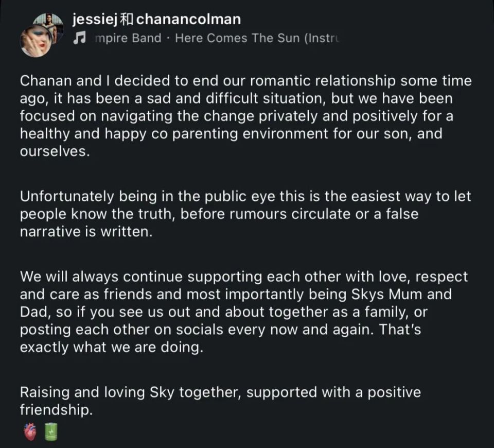
Task: Open the jessiej profile username
Action: pyautogui.click(x=95, y=20)
